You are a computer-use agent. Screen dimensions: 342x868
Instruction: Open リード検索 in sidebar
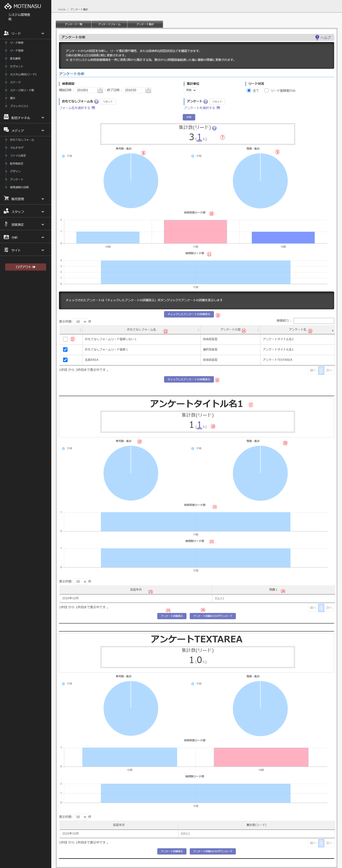pyautogui.click(x=17, y=43)
